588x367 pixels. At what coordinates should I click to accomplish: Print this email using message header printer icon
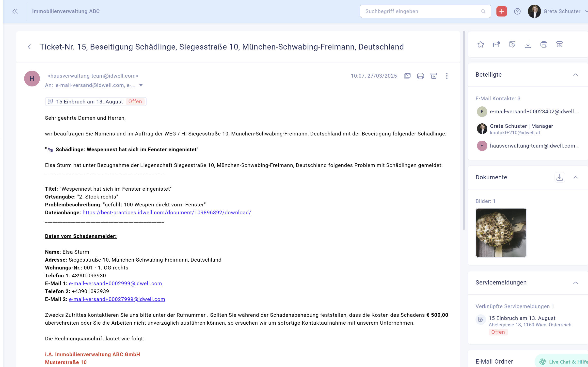[420, 76]
